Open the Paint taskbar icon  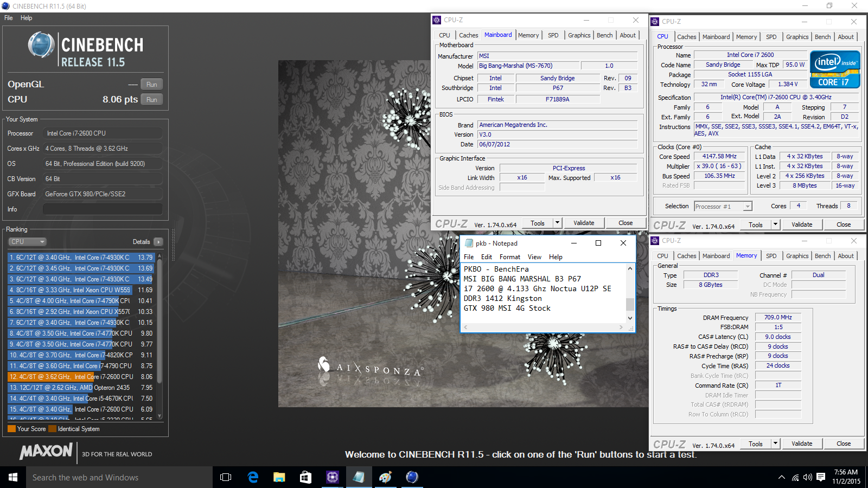click(x=385, y=477)
